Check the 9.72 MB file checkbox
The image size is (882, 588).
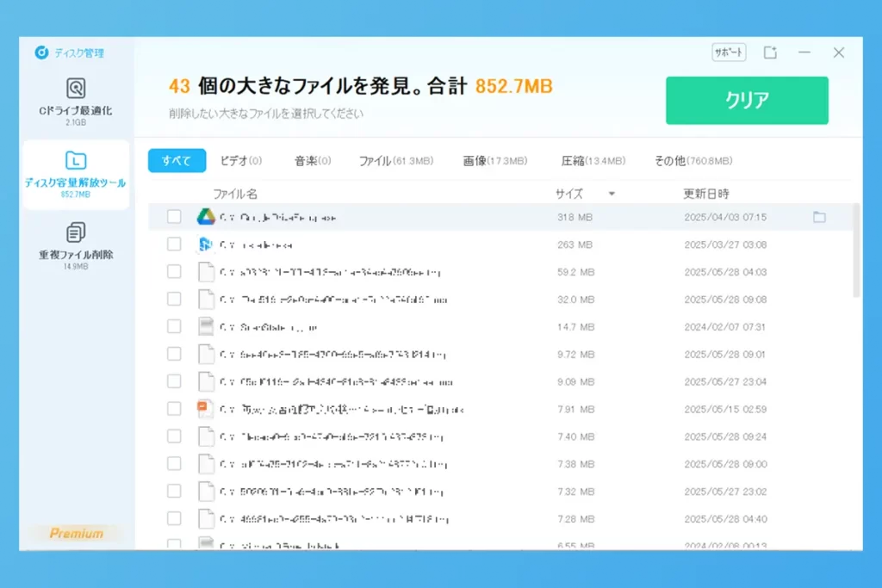click(x=174, y=354)
